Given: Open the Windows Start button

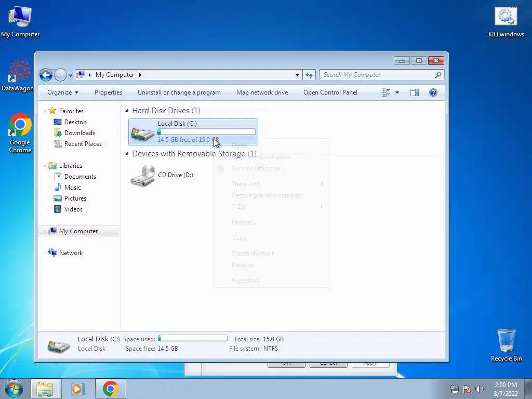Looking at the screenshot, I should pyautogui.click(x=14, y=389).
